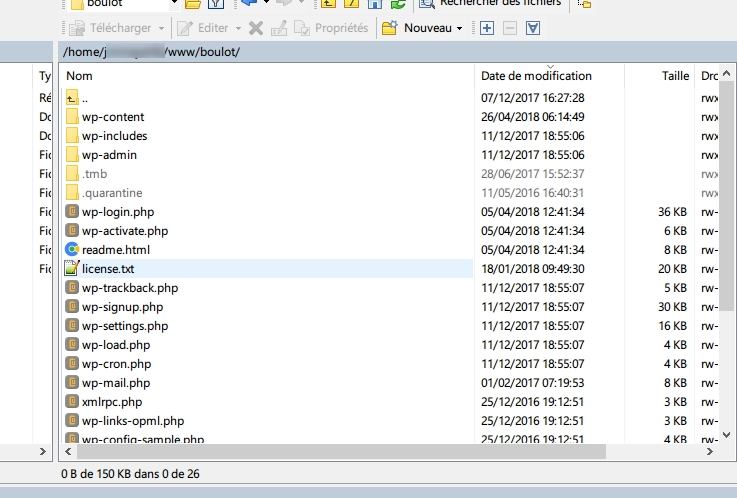The height and width of the screenshot is (498, 737).
Task: Click the Editer toolbar button
Action: [x=203, y=28]
